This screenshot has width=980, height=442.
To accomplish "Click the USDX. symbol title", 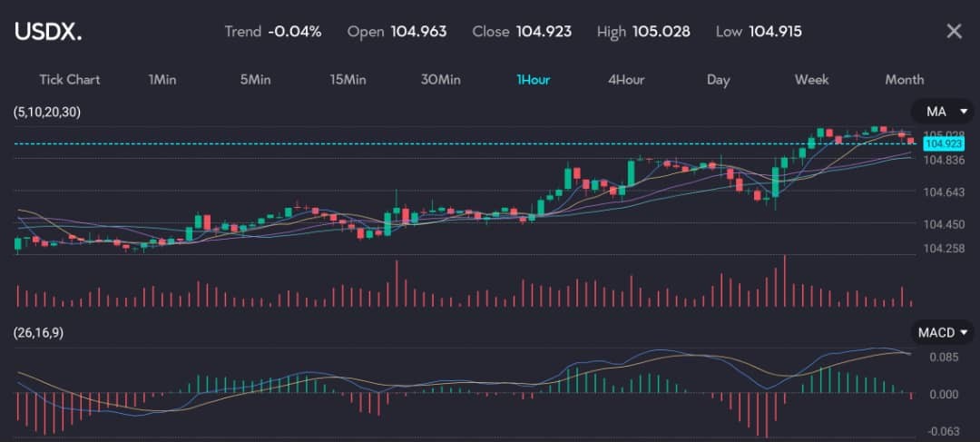I will coord(48,32).
